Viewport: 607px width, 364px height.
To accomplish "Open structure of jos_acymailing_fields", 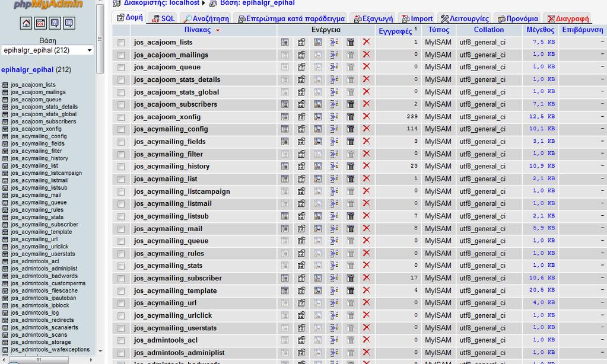I will pyautogui.click(x=301, y=142).
